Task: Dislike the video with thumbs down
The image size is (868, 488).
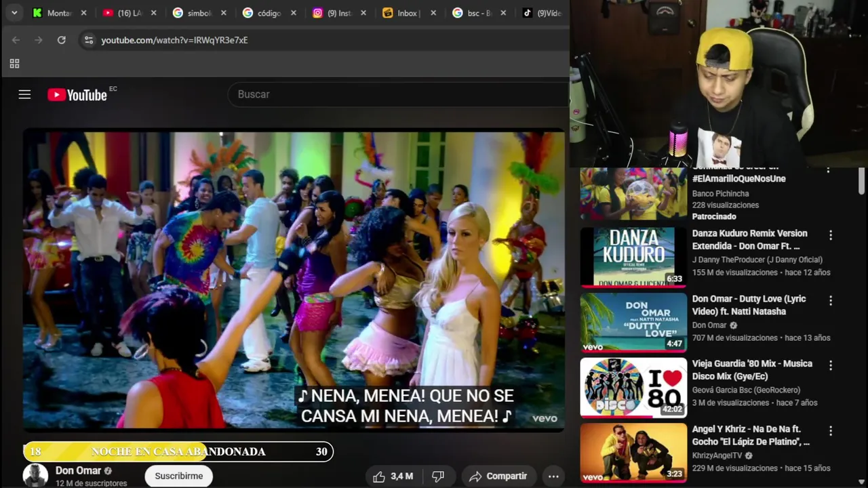Action: (x=438, y=476)
